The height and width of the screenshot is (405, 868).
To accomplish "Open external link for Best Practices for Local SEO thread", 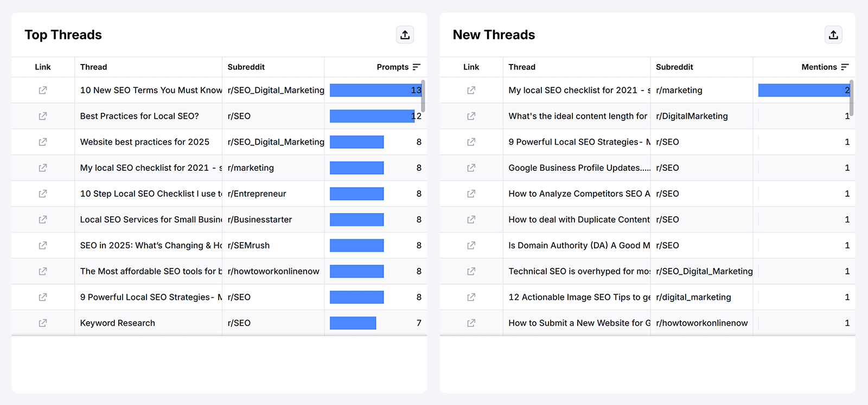I will coord(43,116).
